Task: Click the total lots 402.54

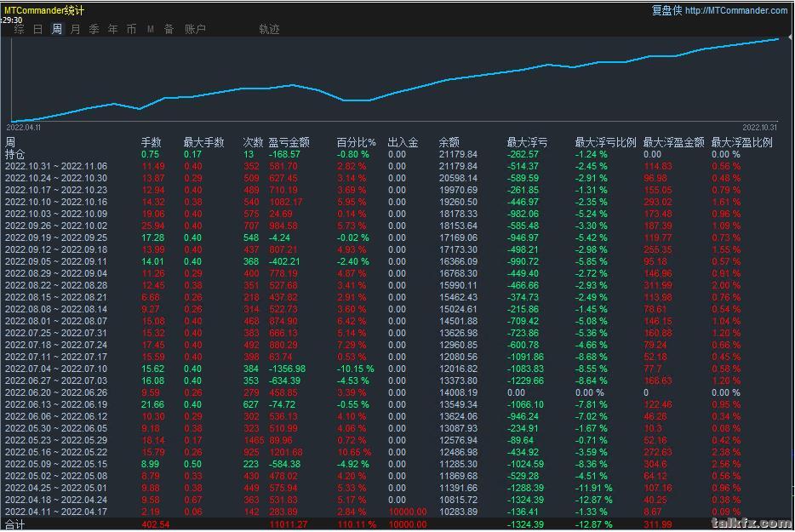Action: (156, 525)
